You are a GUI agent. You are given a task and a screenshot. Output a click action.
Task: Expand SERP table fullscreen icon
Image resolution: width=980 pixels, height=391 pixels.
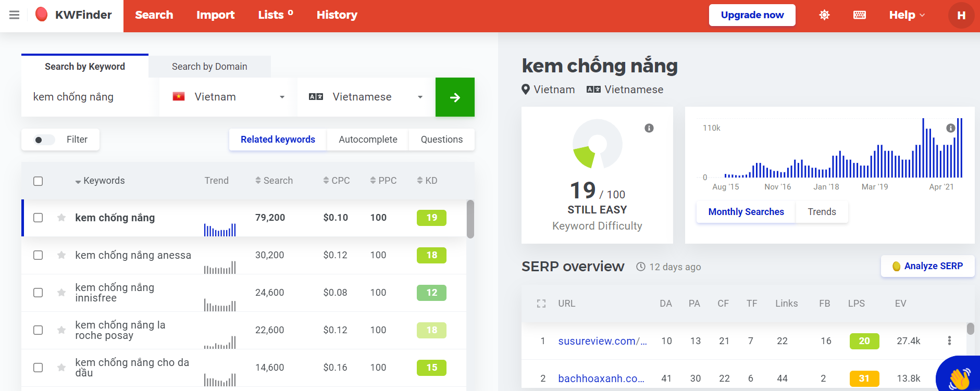coord(541,304)
